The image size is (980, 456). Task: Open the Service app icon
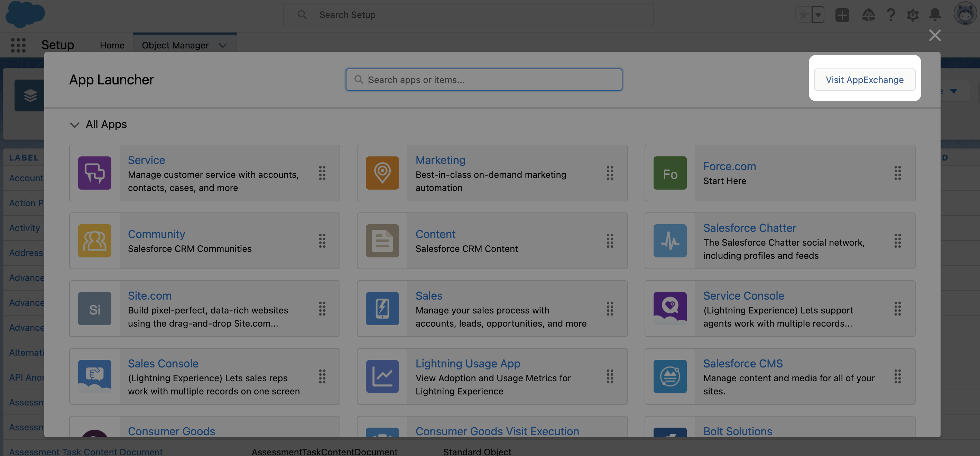click(x=94, y=173)
